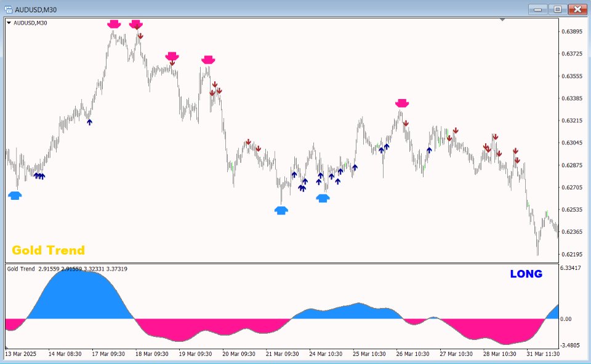
Task: Click the yellow Gold Trend text on the chart
Action: click(x=47, y=250)
